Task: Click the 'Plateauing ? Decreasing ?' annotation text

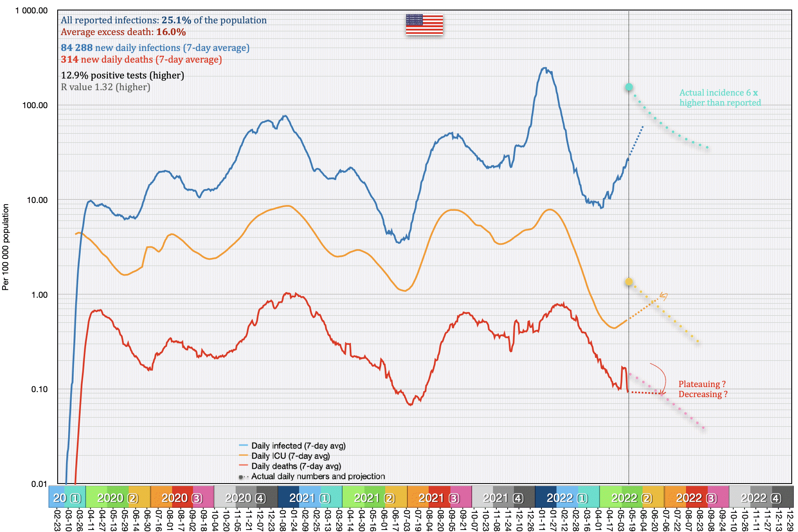Action: (703, 389)
